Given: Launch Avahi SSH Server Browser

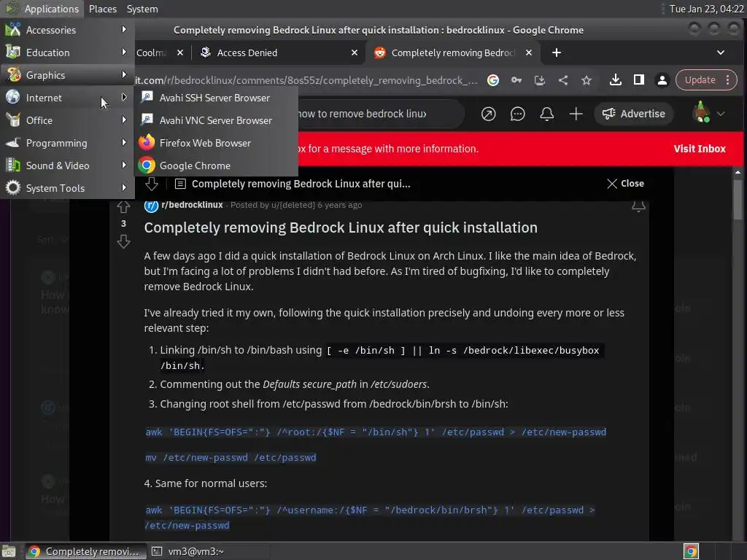Looking at the screenshot, I should [x=216, y=98].
